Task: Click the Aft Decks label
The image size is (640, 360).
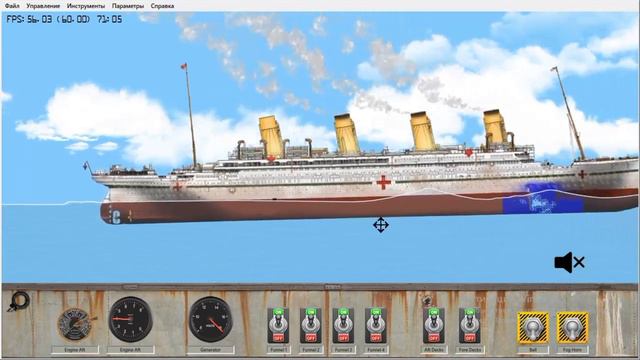Action: click(x=434, y=350)
